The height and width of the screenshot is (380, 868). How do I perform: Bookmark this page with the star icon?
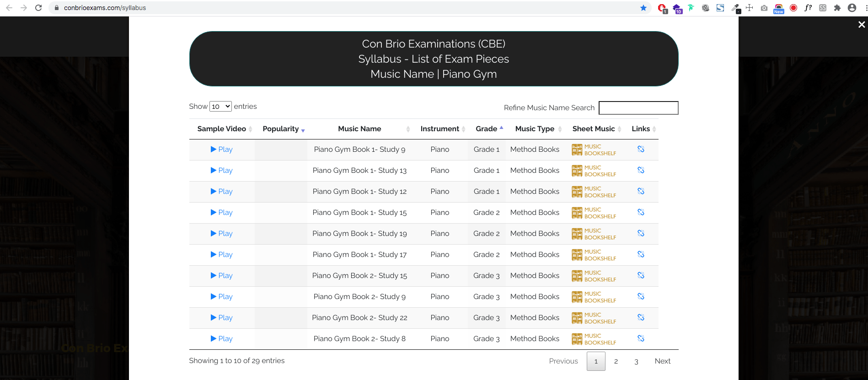click(643, 8)
